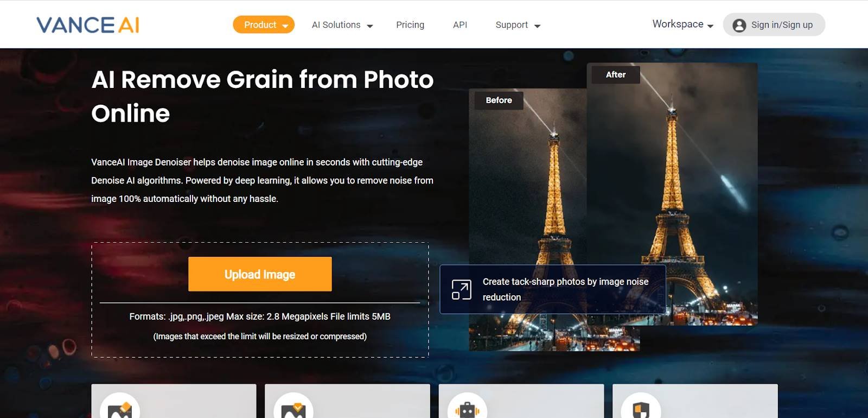Click the VanceAI logo
868x418 pixels.
click(88, 25)
